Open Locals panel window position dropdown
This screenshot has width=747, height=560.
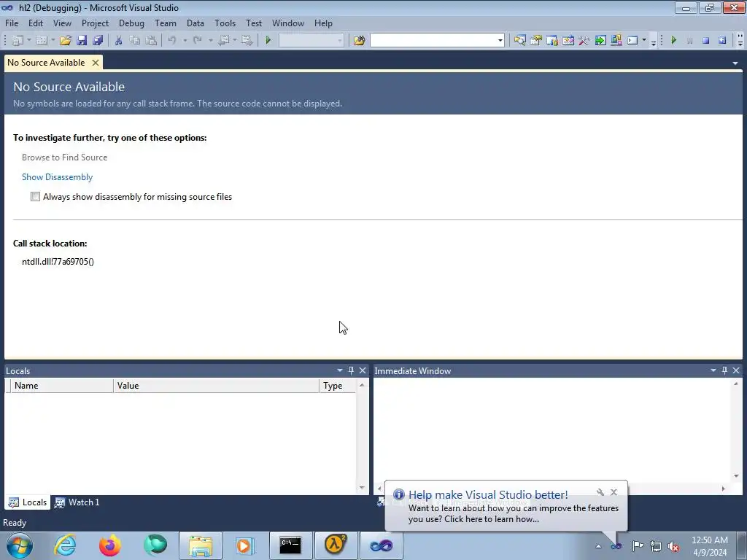point(340,370)
